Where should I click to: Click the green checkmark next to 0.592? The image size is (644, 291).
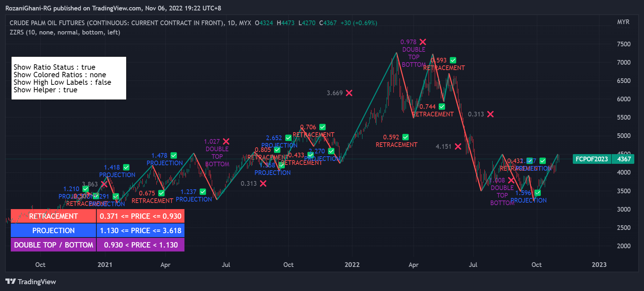coord(406,137)
